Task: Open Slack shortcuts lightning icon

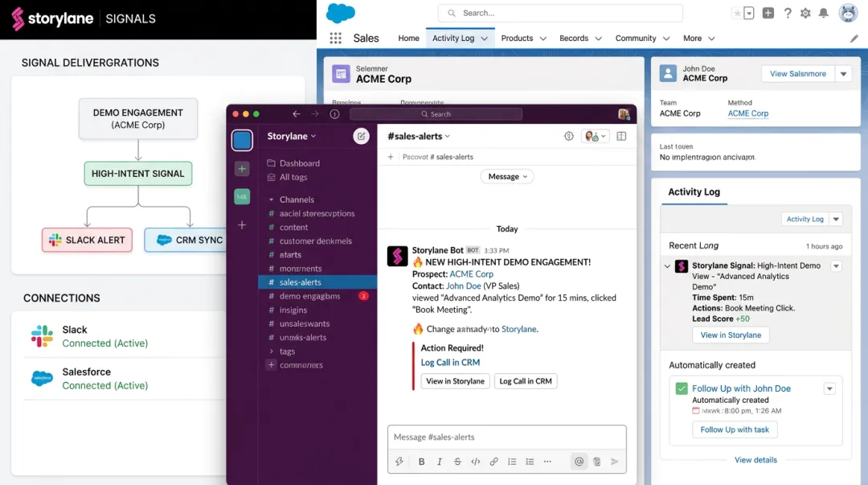Action: click(x=399, y=461)
